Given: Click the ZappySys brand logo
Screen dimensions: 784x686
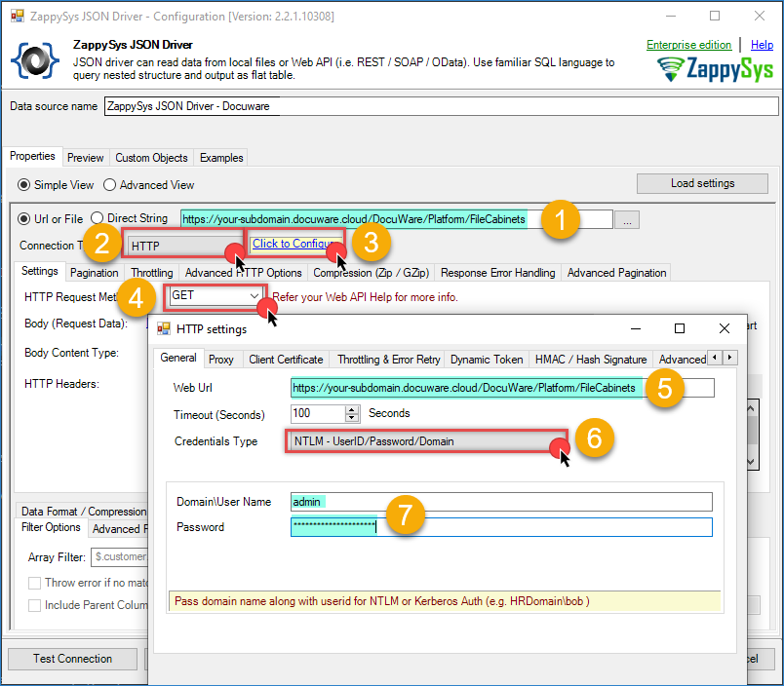Looking at the screenshot, I should pyautogui.click(x=715, y=68).
